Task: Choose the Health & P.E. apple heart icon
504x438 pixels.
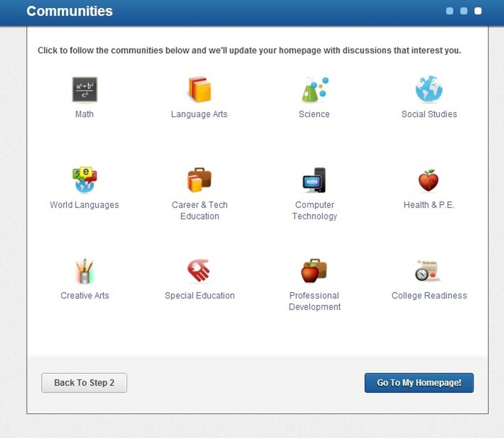Action: tap(428, 180)
